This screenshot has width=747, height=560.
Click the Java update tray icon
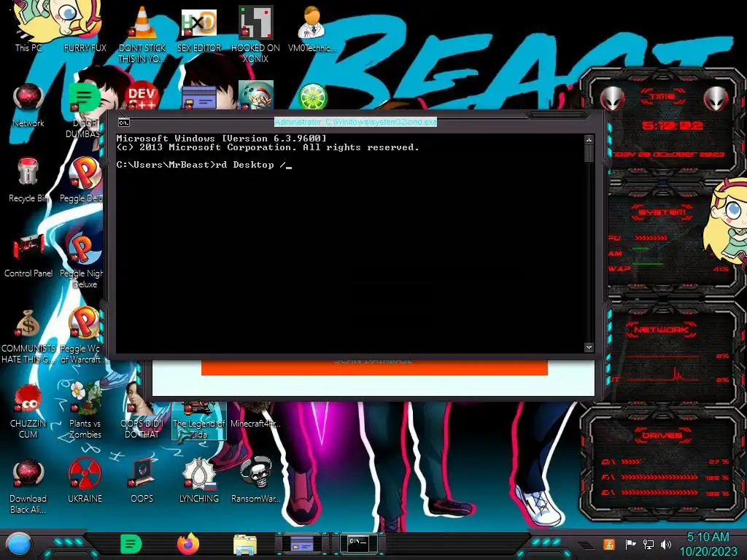pos(609,544)
